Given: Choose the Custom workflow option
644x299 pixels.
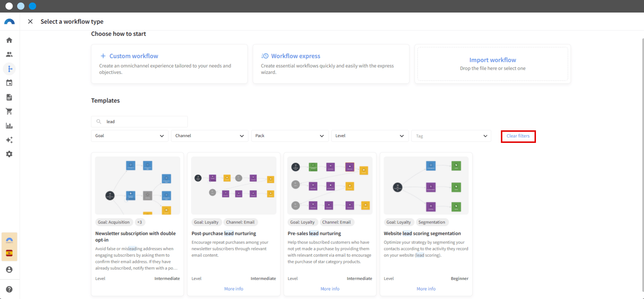Looking at the screenshot, I should pyautogui.click(x=169, y=64).
